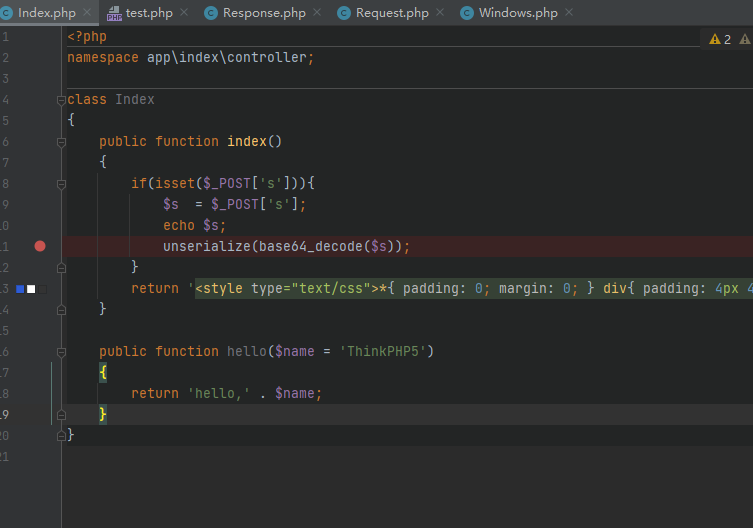Click the unserialize function call
Screen dimensions: 753x528
(206, 246)
